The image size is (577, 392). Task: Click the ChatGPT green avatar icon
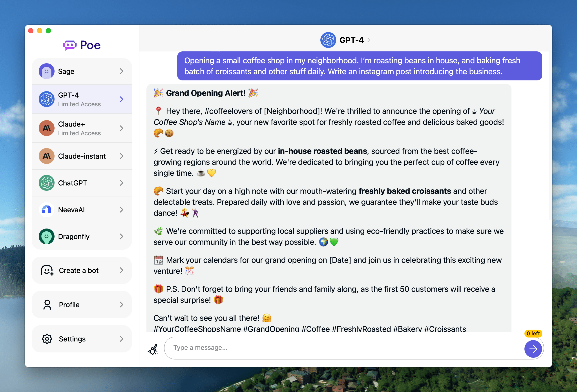(x=46, y=183)
